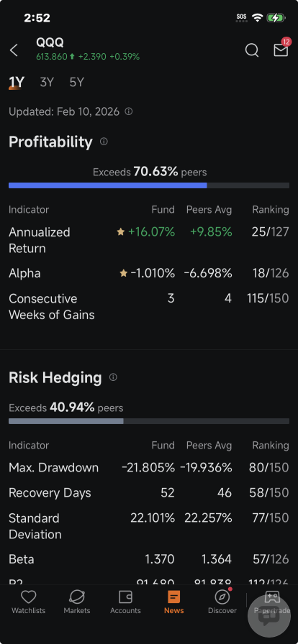Tap the floating chat bubble icon
298x644 pixels.
(x=269, y=616)
